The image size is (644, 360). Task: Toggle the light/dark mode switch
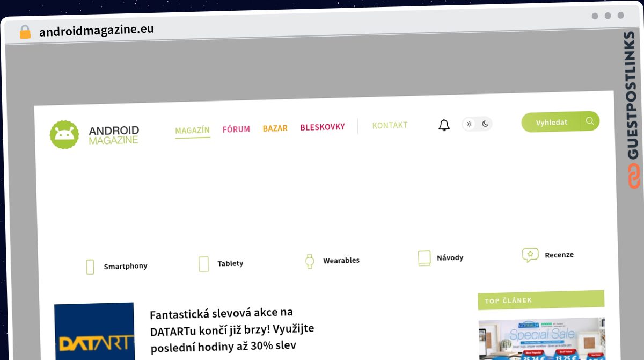point(477,124)
